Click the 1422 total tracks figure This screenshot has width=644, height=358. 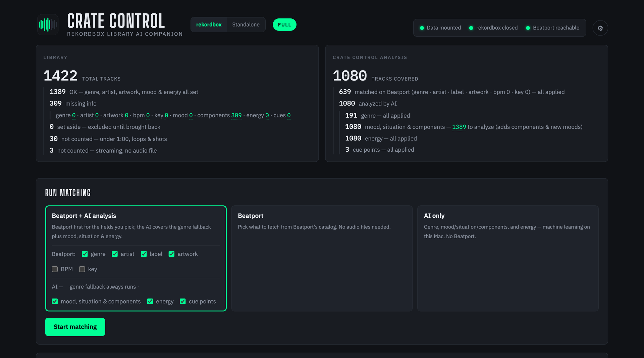click(x=60, y=75)
